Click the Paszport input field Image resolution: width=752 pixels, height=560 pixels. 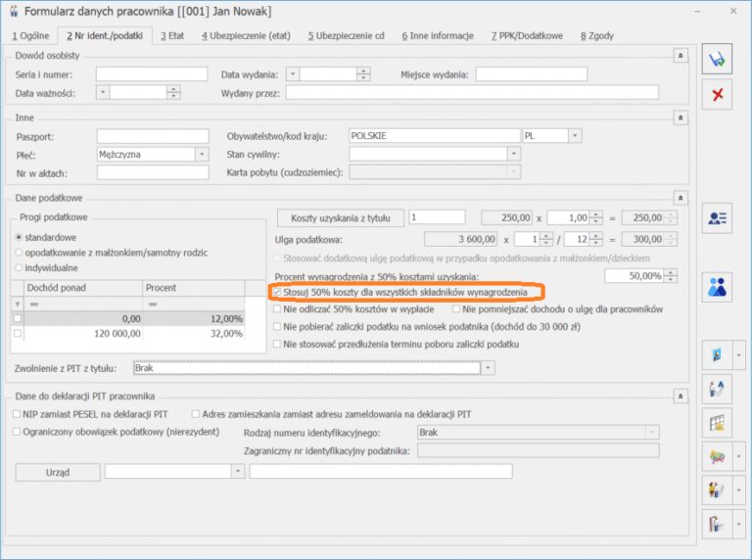click(x=153, y=136)
